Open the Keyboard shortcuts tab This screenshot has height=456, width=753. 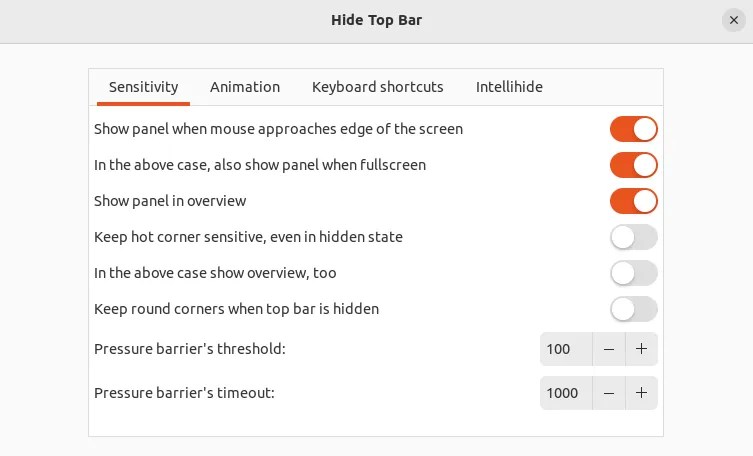tap(377, 87)
